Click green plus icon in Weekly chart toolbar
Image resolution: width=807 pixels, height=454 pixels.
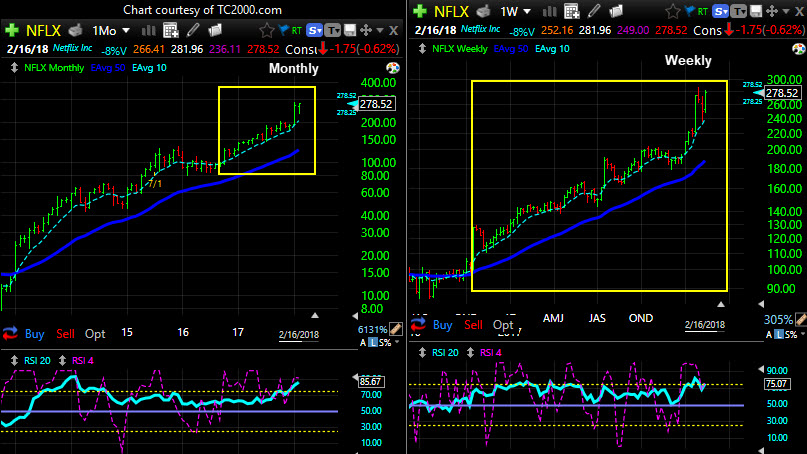tap(420, 11)
